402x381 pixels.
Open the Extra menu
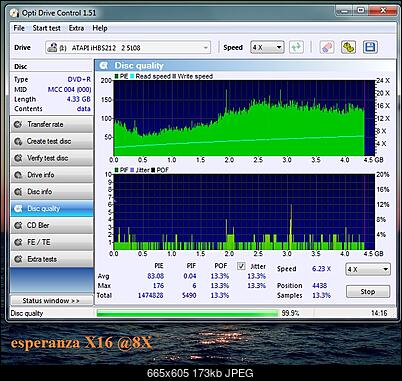tap(76, 28)
